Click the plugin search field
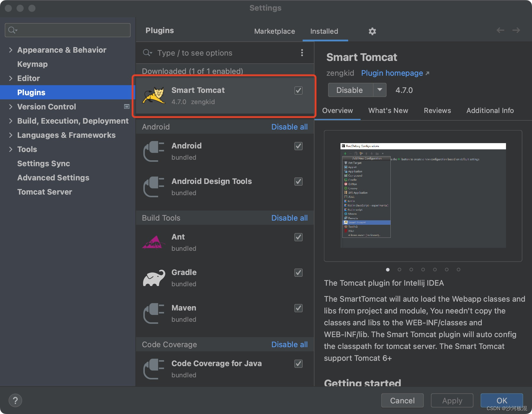532x414 pixels. pos(225,53)
